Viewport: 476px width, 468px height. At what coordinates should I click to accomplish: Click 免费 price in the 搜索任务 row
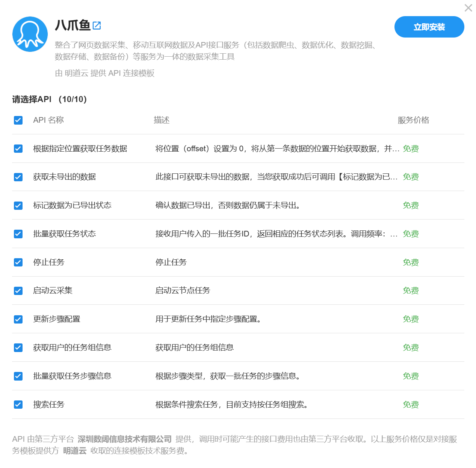click(411, 405)
